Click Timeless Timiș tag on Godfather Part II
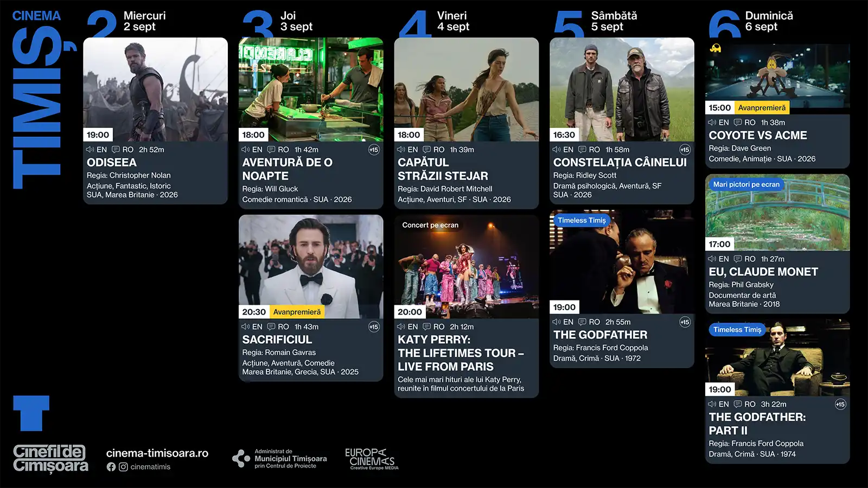The width and height of the screenshot is (868, 488). pyautogui.click(x=737, y=330)
